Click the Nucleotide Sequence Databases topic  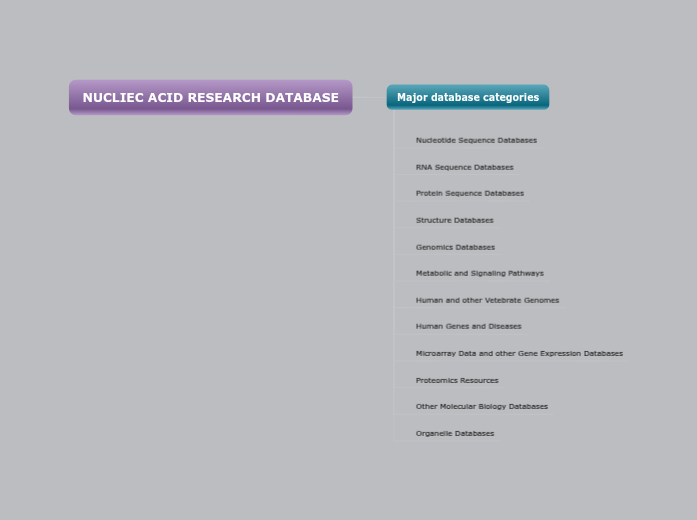click(x=476, y=141)
